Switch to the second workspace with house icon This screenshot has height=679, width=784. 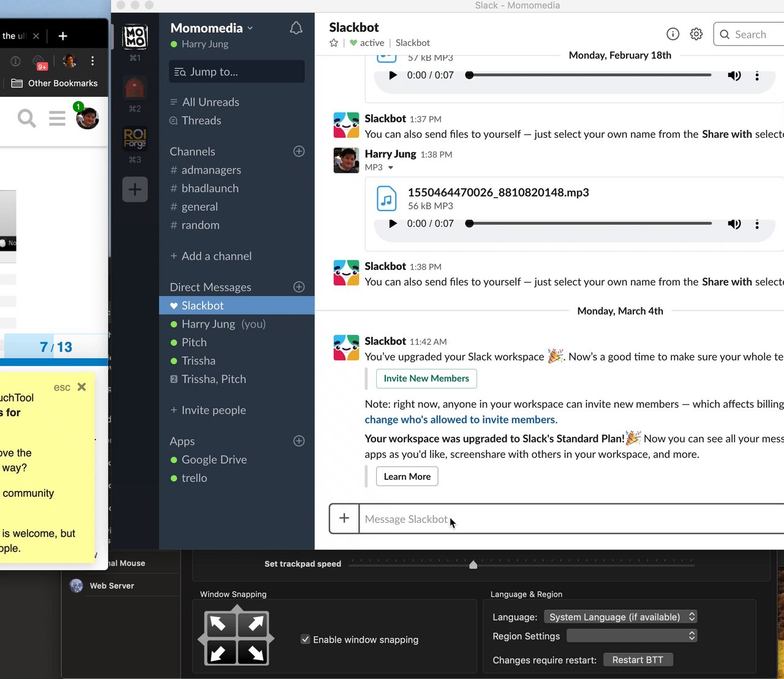[x=135, y=88]
